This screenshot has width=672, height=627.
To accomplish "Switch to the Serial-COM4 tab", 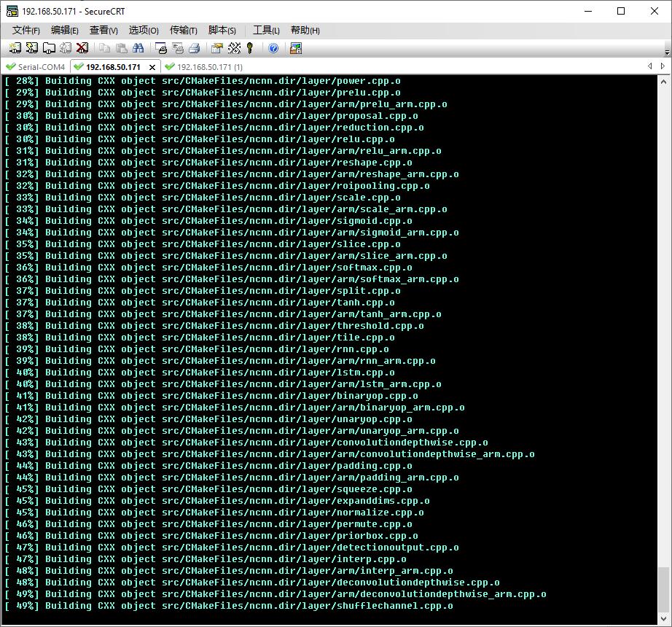I will pos(35,67).
